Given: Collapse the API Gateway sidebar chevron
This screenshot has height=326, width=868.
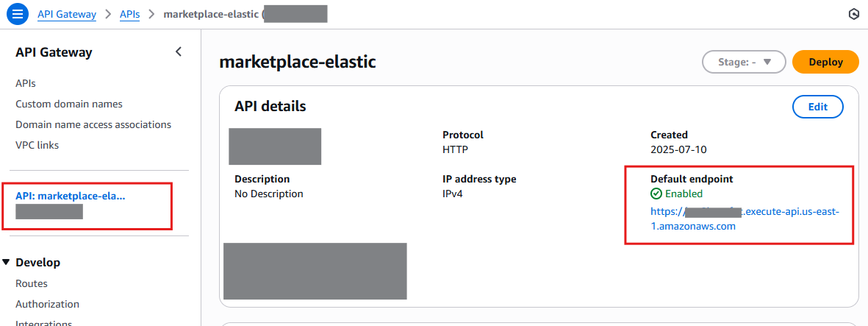Looking at the screenshot, I should coord(178,52).
